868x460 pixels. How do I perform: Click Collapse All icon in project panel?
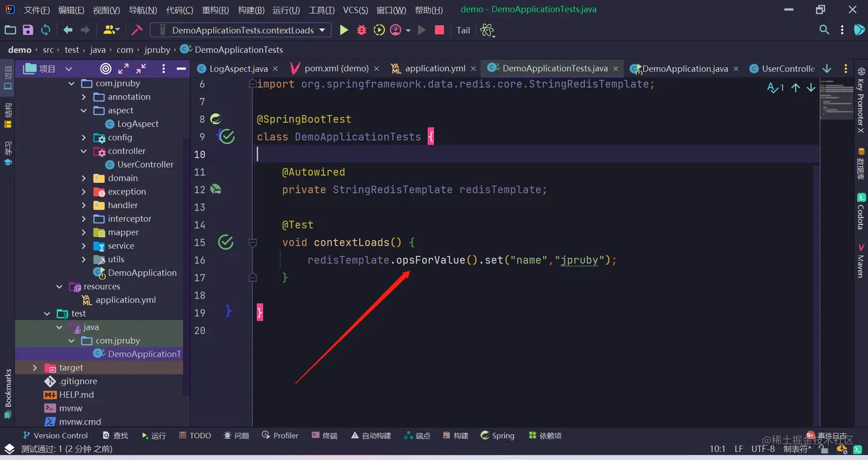click(x=141, y=69)
